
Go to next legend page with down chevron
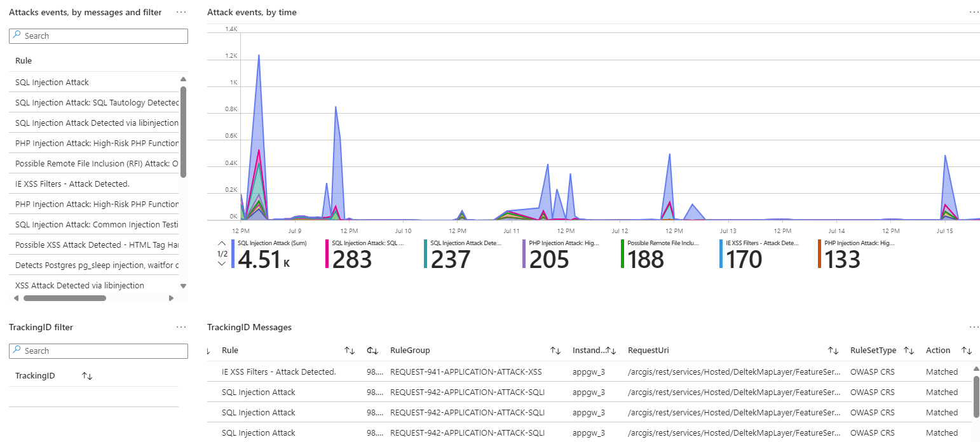pyautogui.click(x=222, y=264)
